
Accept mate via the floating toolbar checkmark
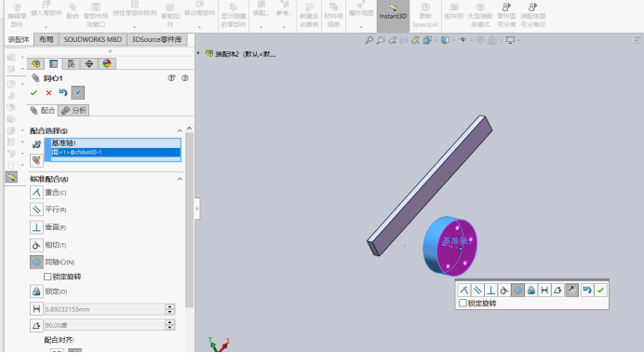tap(600, 290)
